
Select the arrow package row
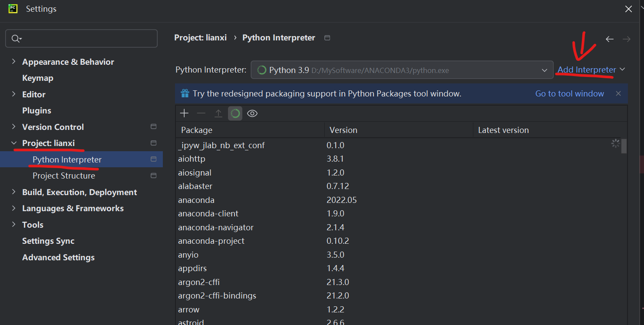click(398, 309)
